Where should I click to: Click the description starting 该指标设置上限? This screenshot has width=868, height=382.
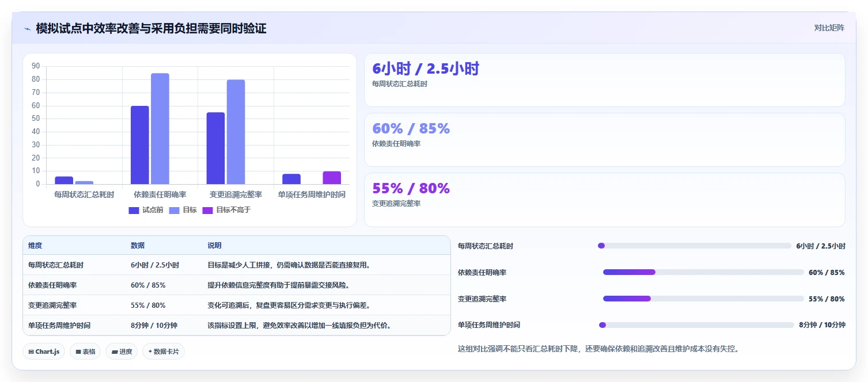click(x=300, y=326)
